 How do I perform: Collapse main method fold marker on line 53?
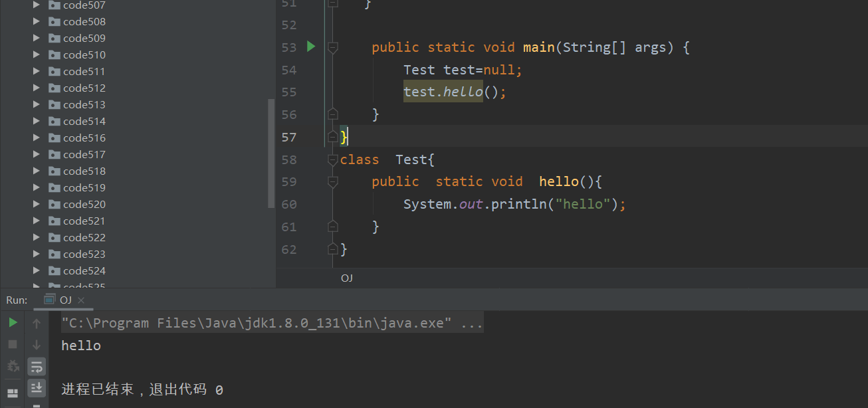[x=333, y=47]
